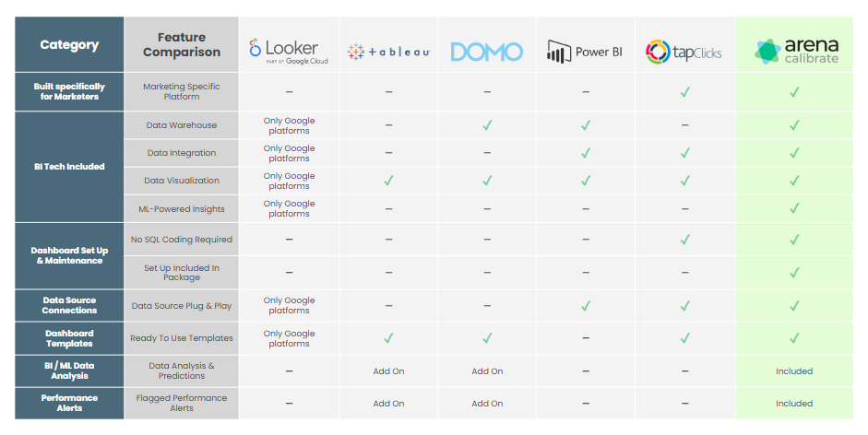Click DOMO checkmark in Data Warehouse row
The image size is (868, 435).
pos(487,125)
